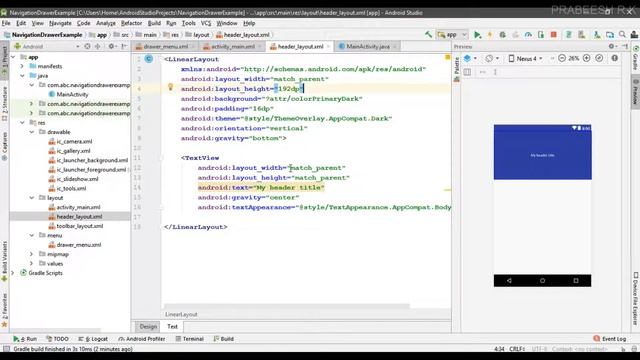Toggle the Structure tool window
The height and width of the screenshot is (360, 640).
click(x=4, y=104)
